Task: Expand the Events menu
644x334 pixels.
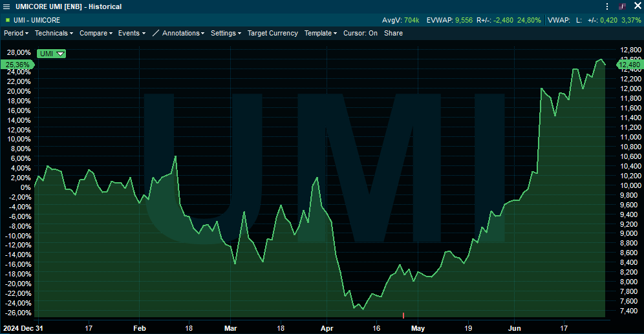Action: [132, 33]
